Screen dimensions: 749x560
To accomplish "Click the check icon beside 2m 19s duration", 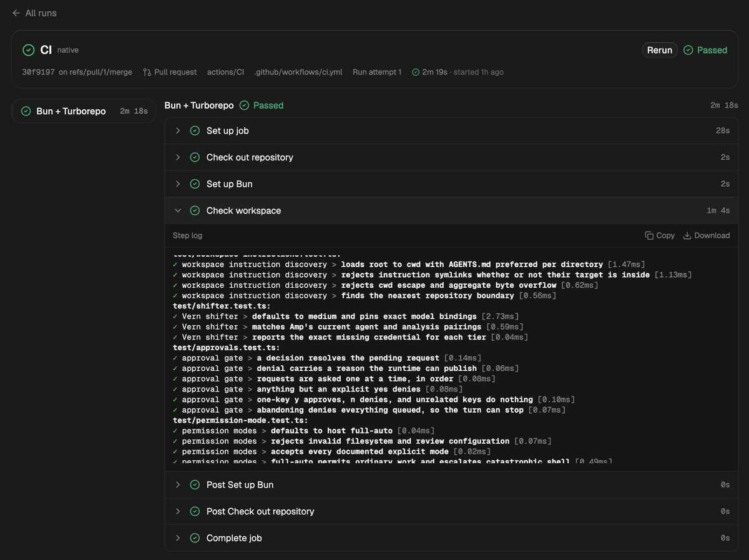I will pyautogui.click(x=416, y=72).
